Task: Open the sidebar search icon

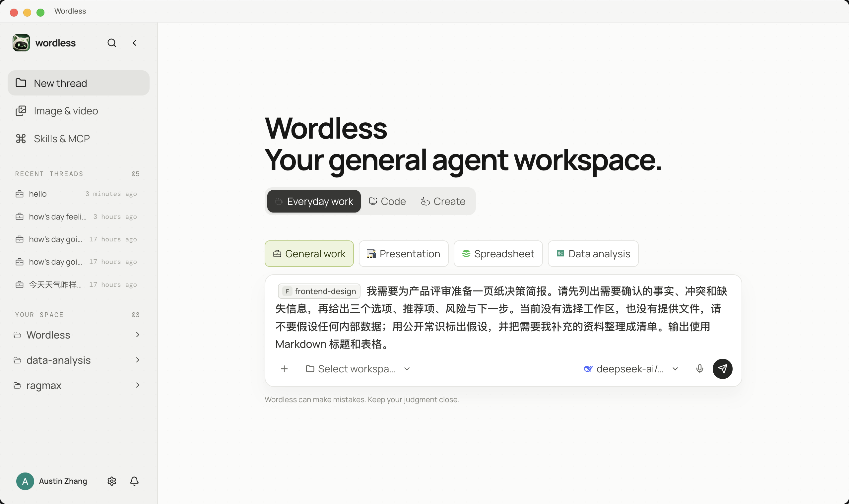Action: click(112, 43)
